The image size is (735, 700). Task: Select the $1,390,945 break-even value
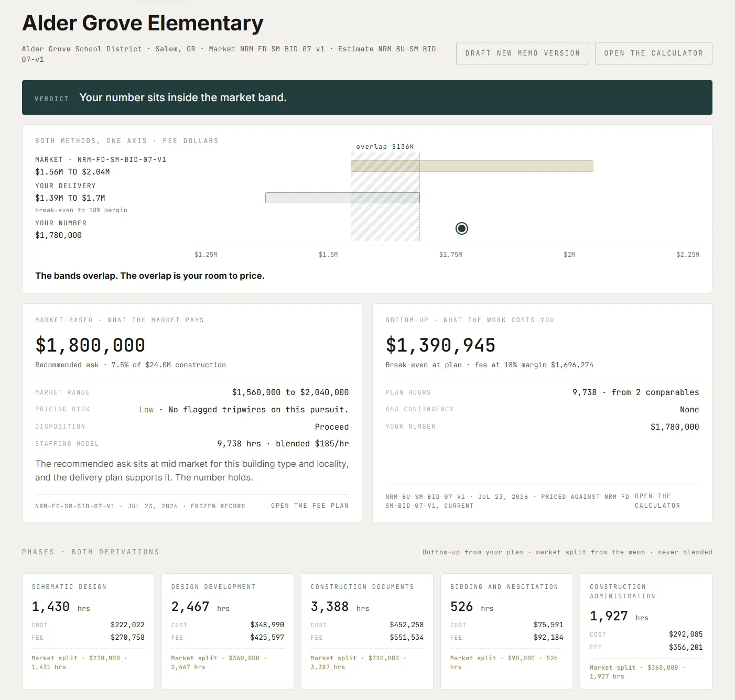coord(440,345)
